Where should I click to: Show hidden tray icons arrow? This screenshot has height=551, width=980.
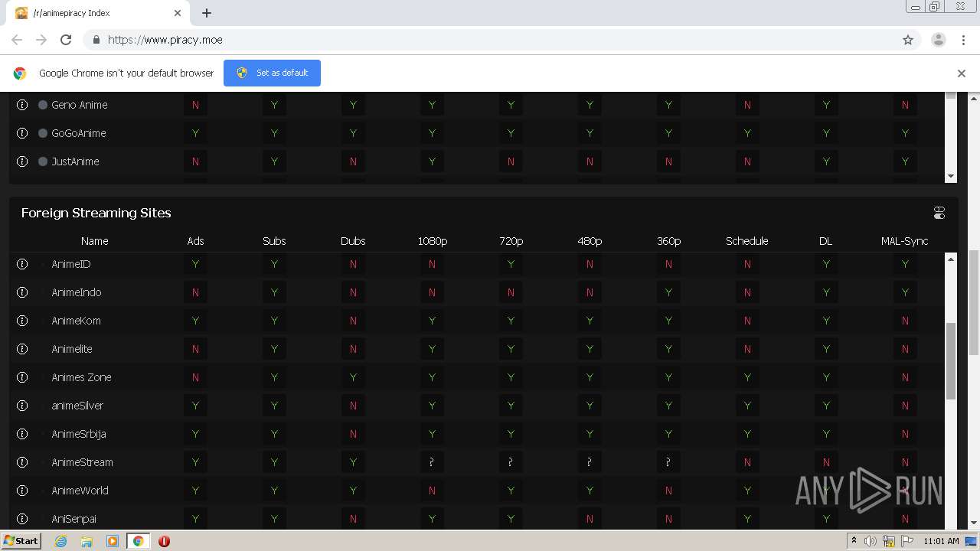coord(854,541)
